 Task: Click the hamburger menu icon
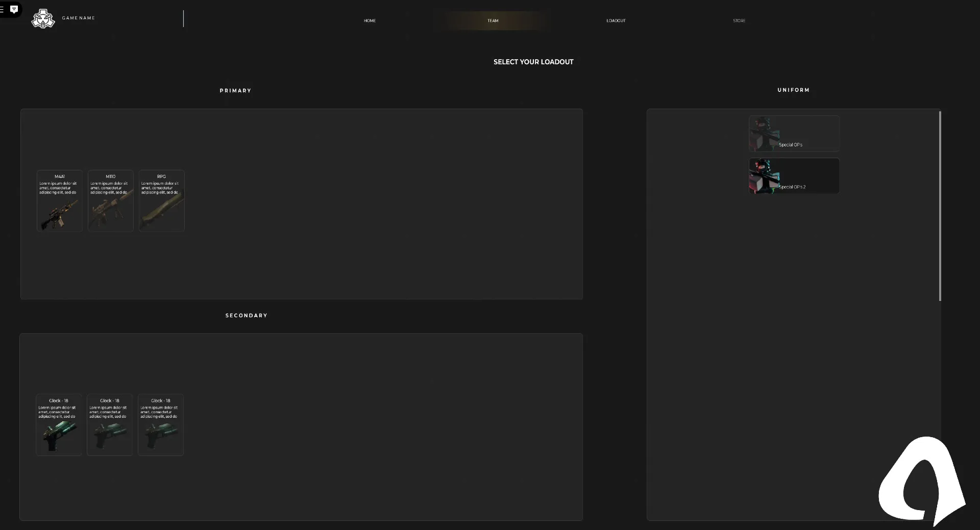coord(2,9)
